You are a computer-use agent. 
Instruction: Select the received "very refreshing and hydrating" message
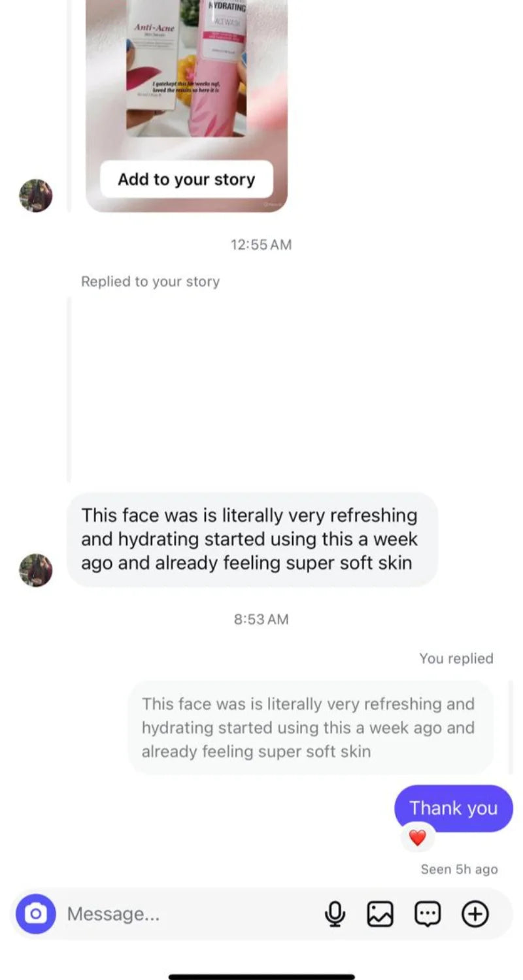[x=252, y=539]
